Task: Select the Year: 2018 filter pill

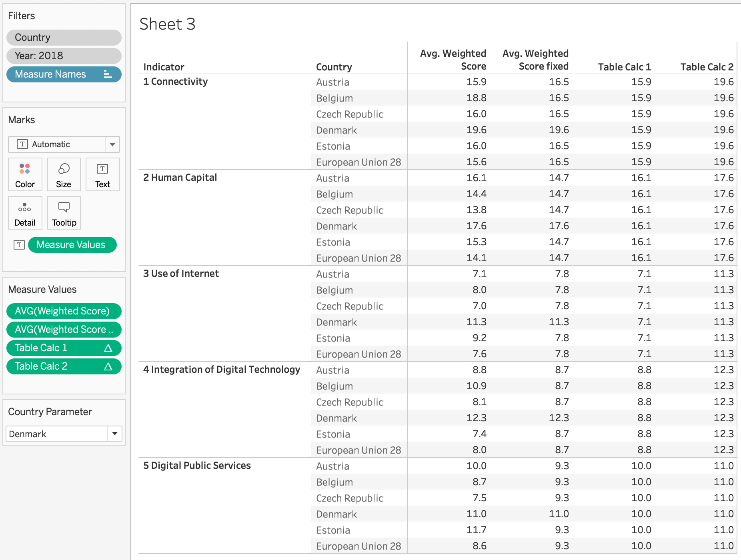Action: pyautogui.click(x=64, y=56)
